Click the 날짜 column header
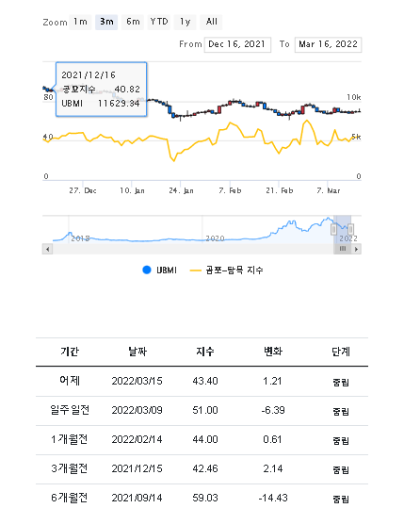 click(x=137, y=352)
